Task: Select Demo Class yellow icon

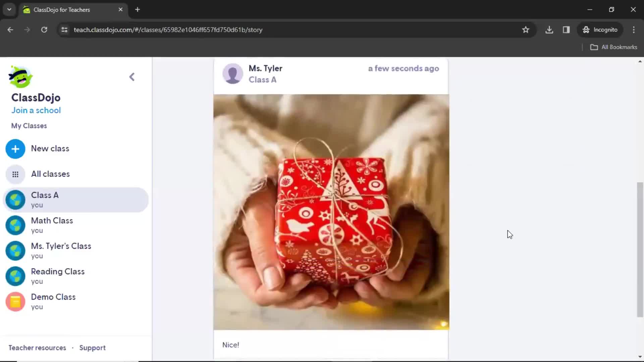Action: [15, 301]
